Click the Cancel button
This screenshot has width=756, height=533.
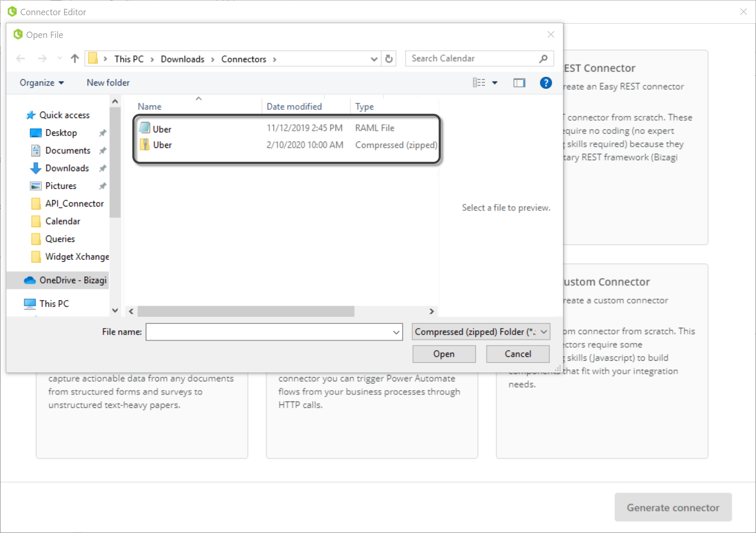518,354
